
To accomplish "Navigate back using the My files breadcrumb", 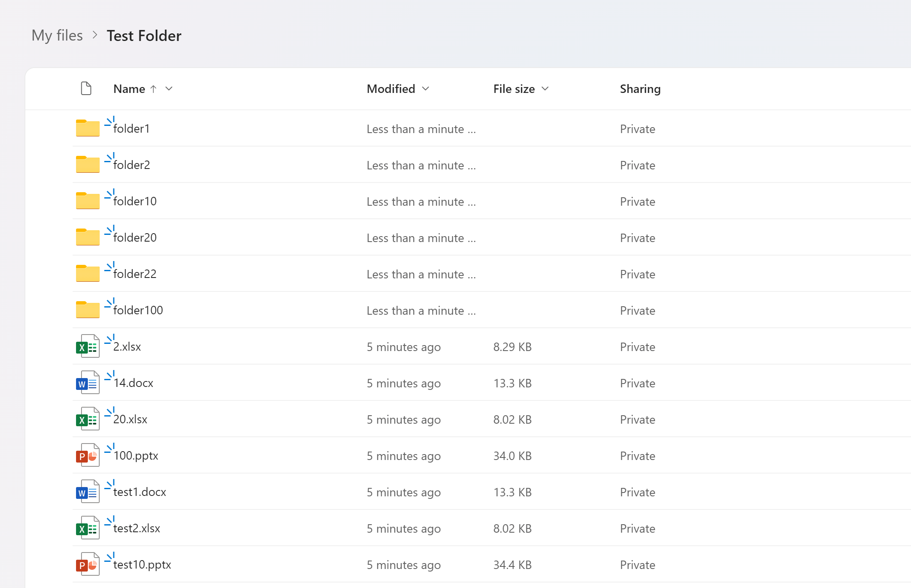I will coord(57,35).
